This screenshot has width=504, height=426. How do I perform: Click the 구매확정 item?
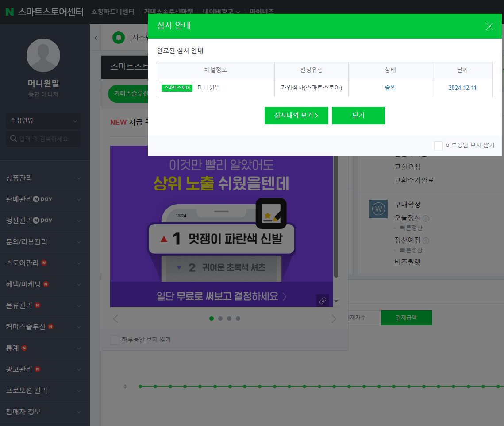(407, 205)
